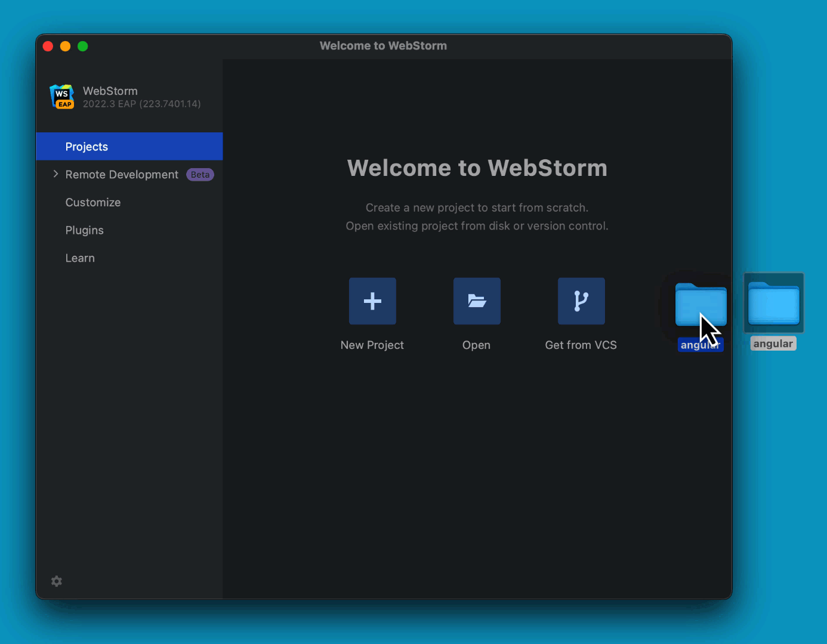Viewport: 827px width, 644px height.
Task: Click the Get from VCS label
Action: 581,345
